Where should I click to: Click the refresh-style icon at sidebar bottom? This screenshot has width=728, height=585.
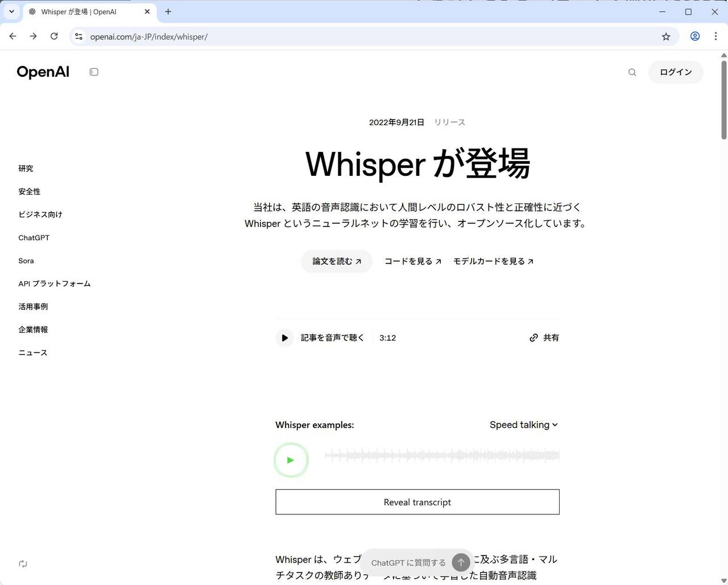[23, 564]
